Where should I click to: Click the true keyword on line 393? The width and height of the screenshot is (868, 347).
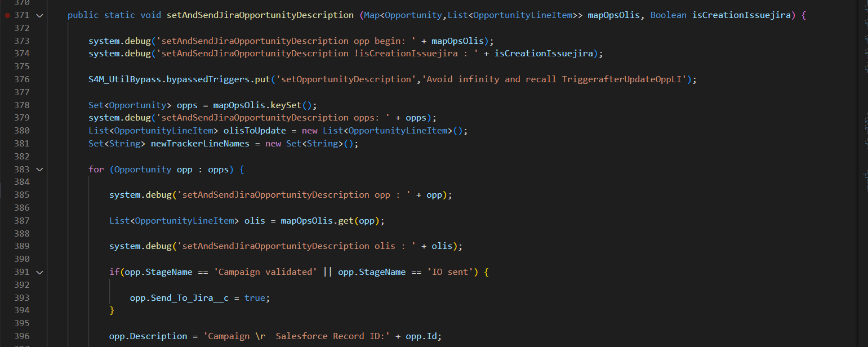click(255, 297)
